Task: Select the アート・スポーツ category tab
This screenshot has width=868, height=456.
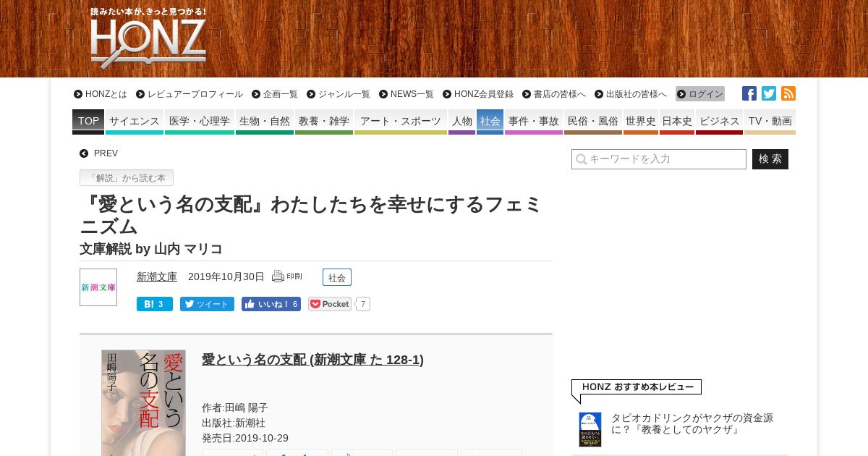Action: (x=401, y=122)
